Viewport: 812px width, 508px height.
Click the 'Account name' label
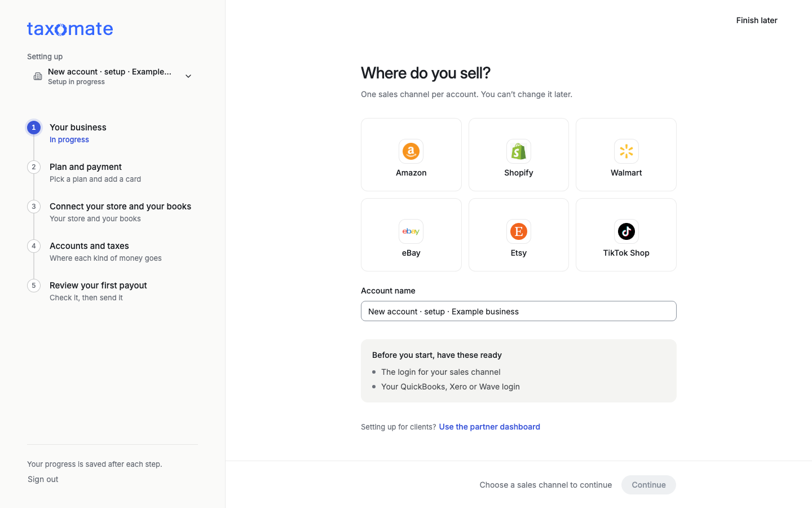point(388,291)
